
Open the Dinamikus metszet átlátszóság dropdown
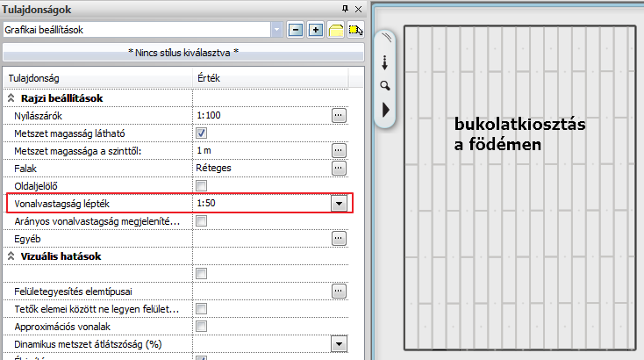[338, 343]
